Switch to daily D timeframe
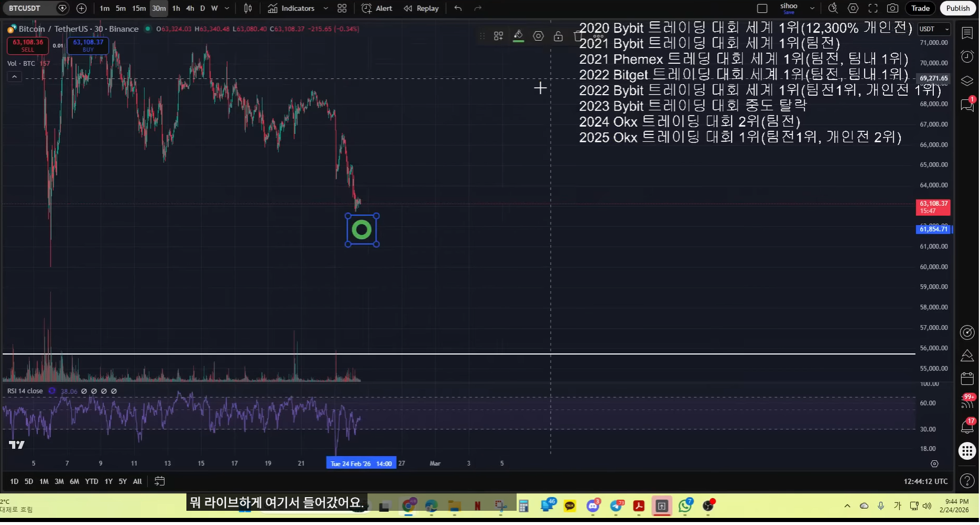The width and height of the screenshot is (980, 525). [202, 8]
